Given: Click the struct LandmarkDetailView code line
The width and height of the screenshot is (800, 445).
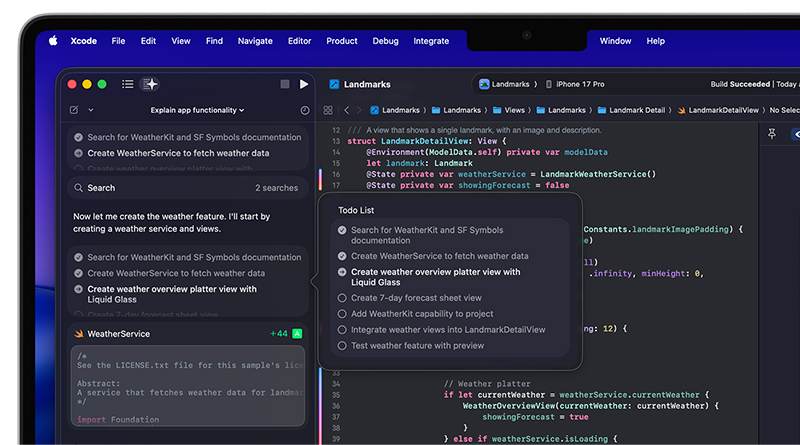Looking at the screenshot, I should (x=427, y=141).
